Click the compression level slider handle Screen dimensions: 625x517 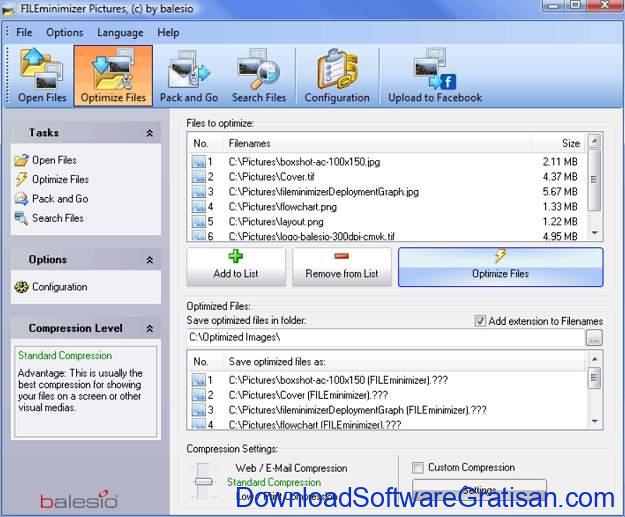coord(204,482)
